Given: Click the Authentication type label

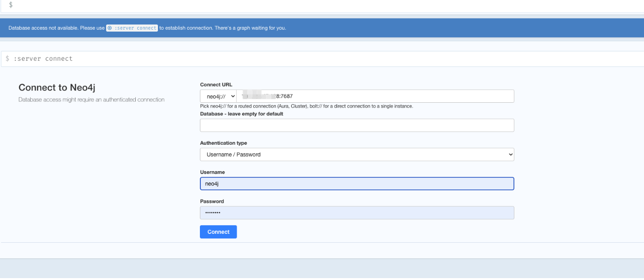Looking at the screenshot, I should pyautogui.click(x=223, y=143).
